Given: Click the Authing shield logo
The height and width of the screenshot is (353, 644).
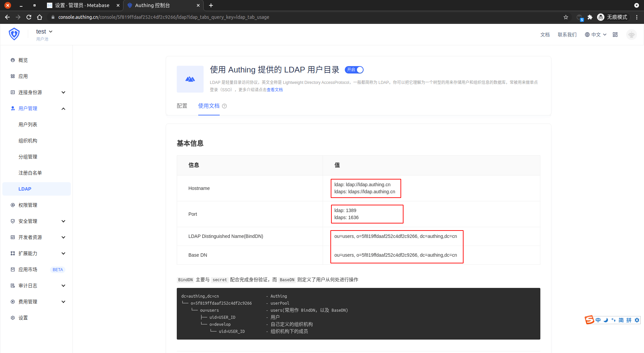Looking at the screenshot, I should (x=14, y=34).
